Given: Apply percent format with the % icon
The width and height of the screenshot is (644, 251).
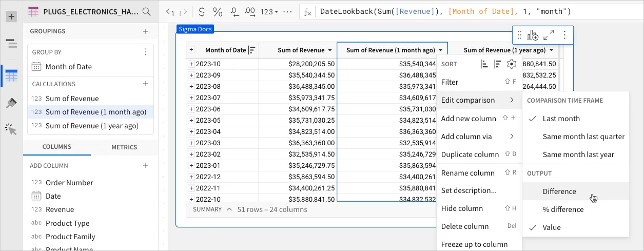Looking at the screenshot, I should pos(218,12).
